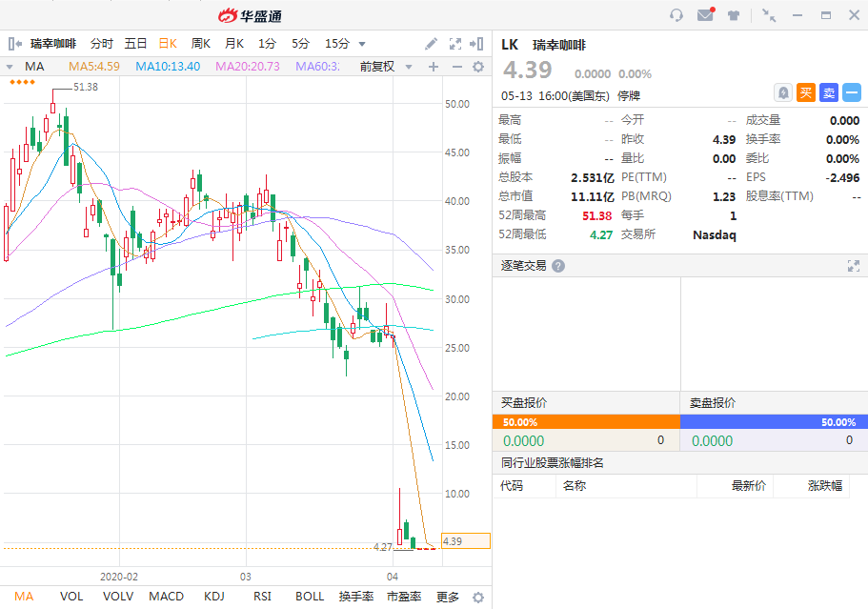Click the 52周最高 value 51.38
The height and width of the screenshot is (609, 868).
pyautogui.click(x=596, y=216)
